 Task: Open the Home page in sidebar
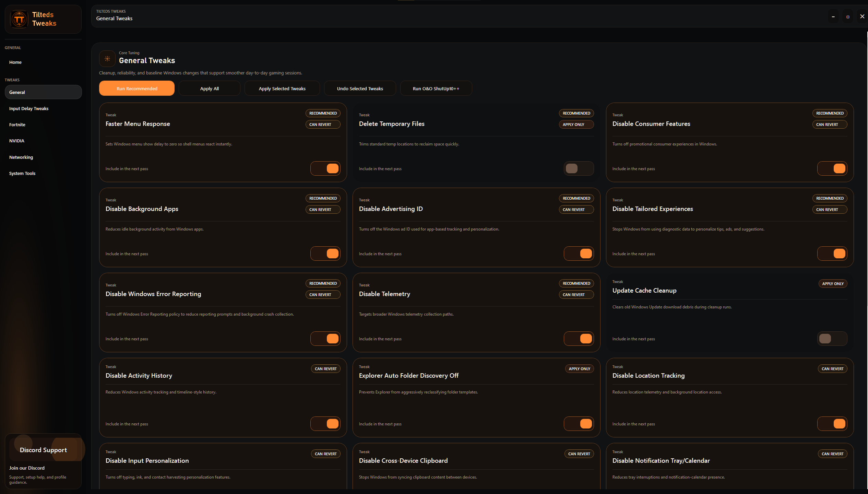[x=43, y=62]
